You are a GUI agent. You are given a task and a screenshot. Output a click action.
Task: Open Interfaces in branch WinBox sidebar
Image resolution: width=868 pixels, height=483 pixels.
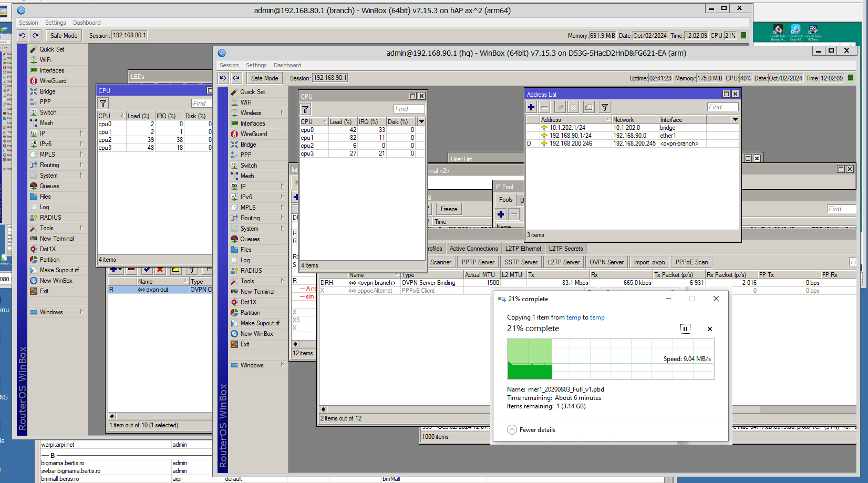click(51, 70)
